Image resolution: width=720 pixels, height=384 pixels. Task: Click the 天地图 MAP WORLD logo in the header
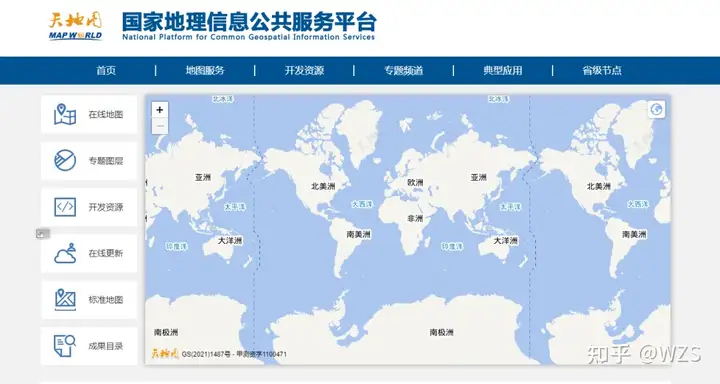pos(75,26)
